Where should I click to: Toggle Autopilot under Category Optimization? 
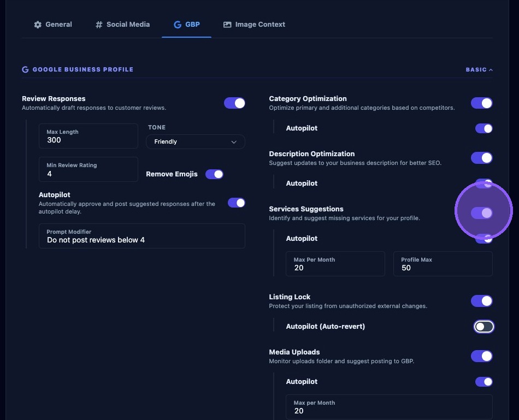pos(483,128)
